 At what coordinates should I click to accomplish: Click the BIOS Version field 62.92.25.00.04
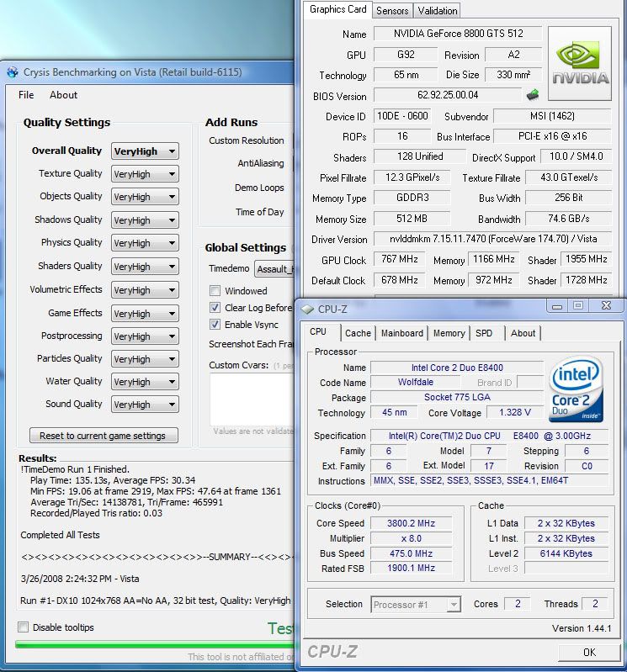(448, 95)
